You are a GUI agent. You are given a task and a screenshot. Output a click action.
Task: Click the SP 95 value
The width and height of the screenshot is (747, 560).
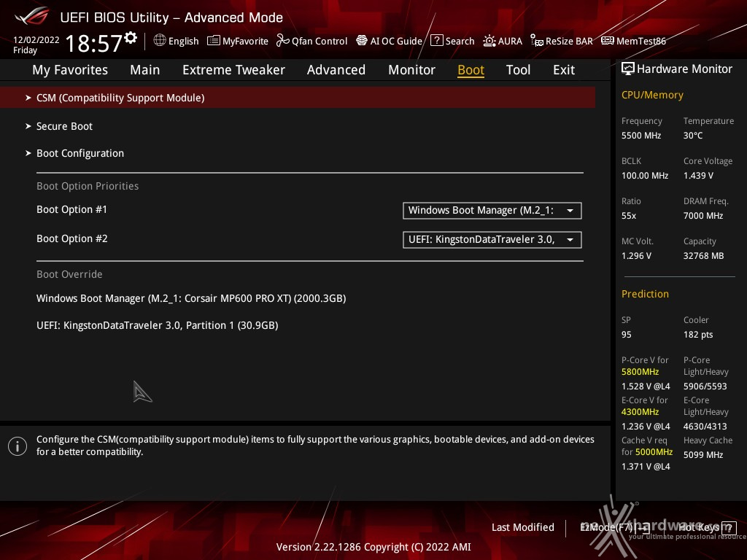627,335
